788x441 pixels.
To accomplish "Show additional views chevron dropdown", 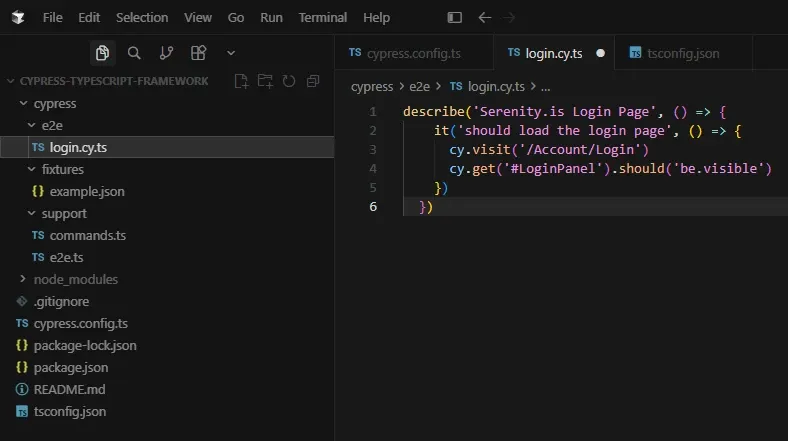I will click(x=231, y=53).
